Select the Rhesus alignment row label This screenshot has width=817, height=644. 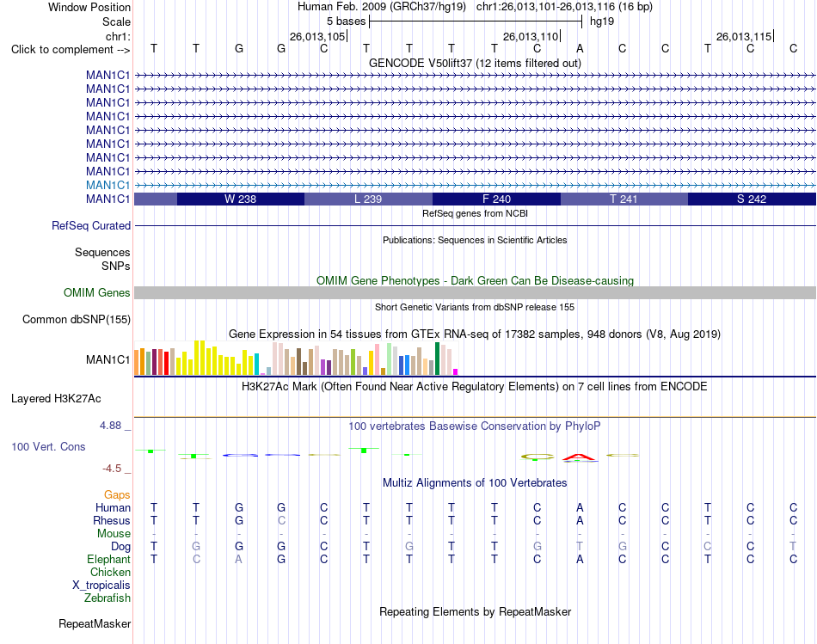click(x=112, y=520)
